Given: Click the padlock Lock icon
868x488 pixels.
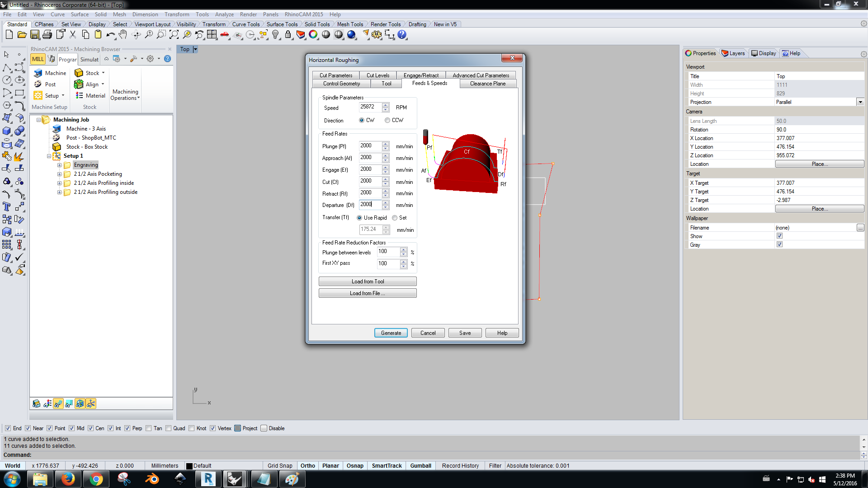Looking at the screenshot, I should (x=288, y=34).
